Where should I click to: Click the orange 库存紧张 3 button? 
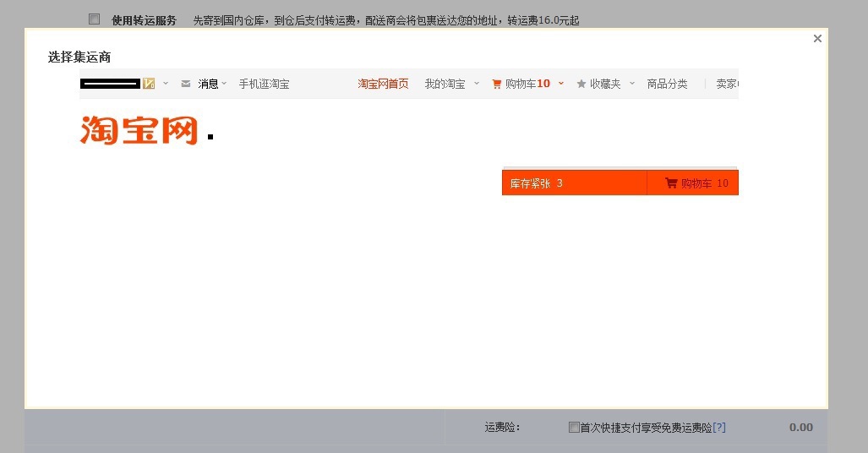(575, 183)
